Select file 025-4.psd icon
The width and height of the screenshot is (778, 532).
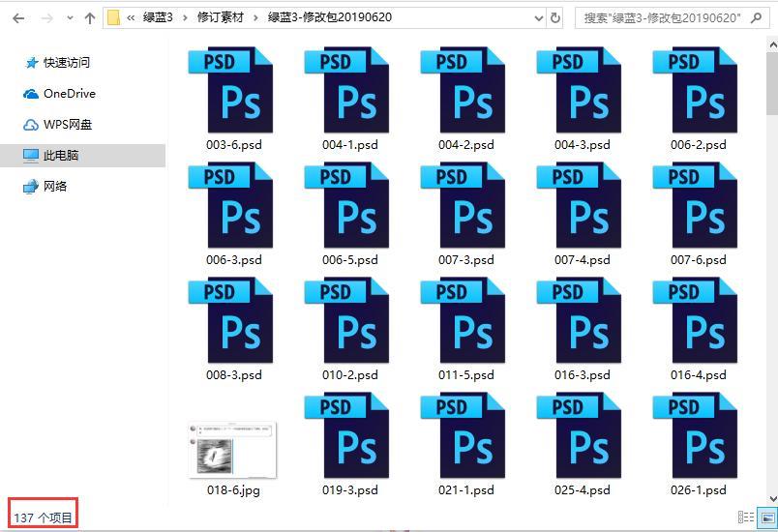[579, 434]
